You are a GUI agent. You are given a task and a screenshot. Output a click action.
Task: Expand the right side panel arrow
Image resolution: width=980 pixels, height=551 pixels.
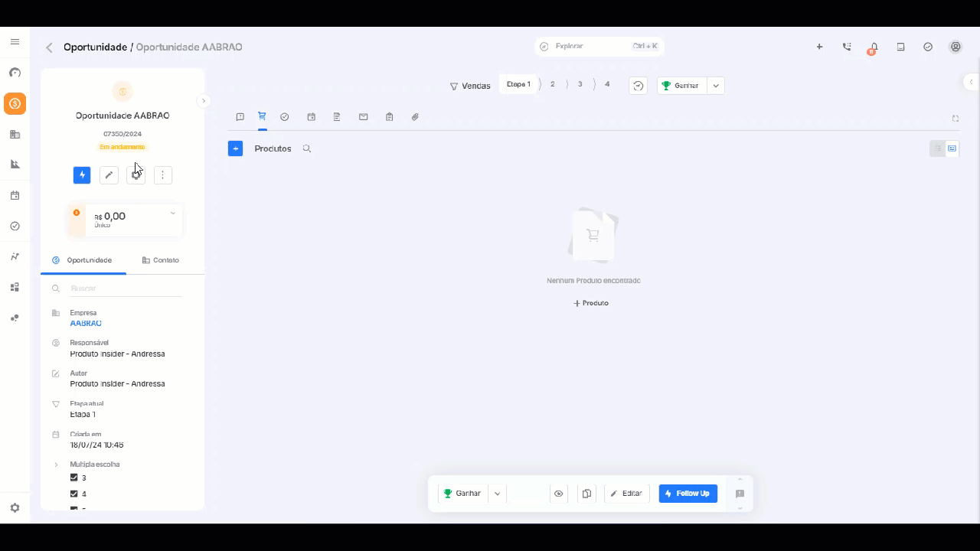click(x=971, y=82)
